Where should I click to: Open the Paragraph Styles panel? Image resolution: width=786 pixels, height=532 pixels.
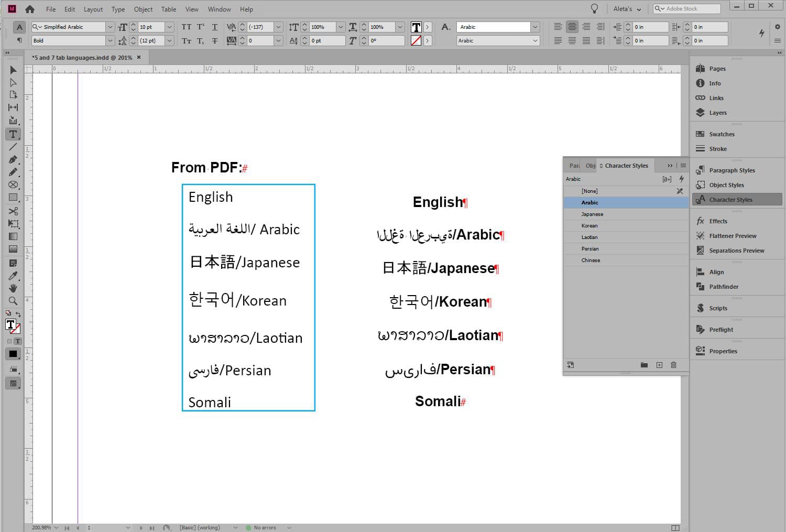(x=732, y=170)
